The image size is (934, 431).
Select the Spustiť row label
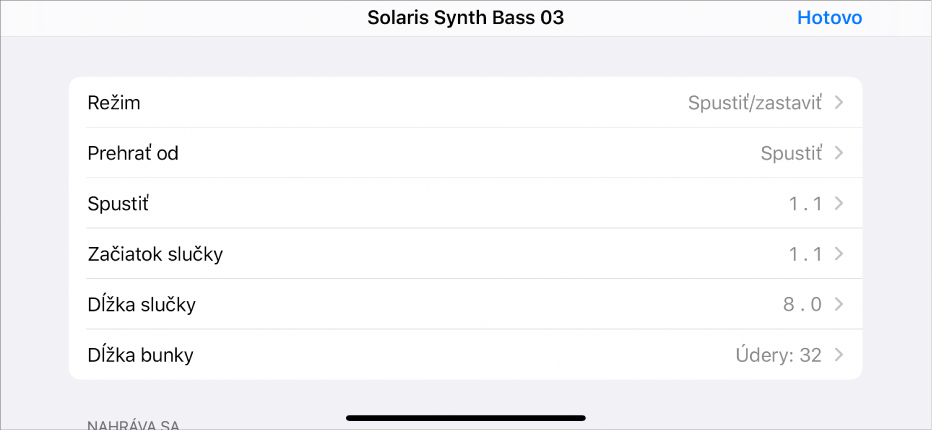click(x=118, y=204)
